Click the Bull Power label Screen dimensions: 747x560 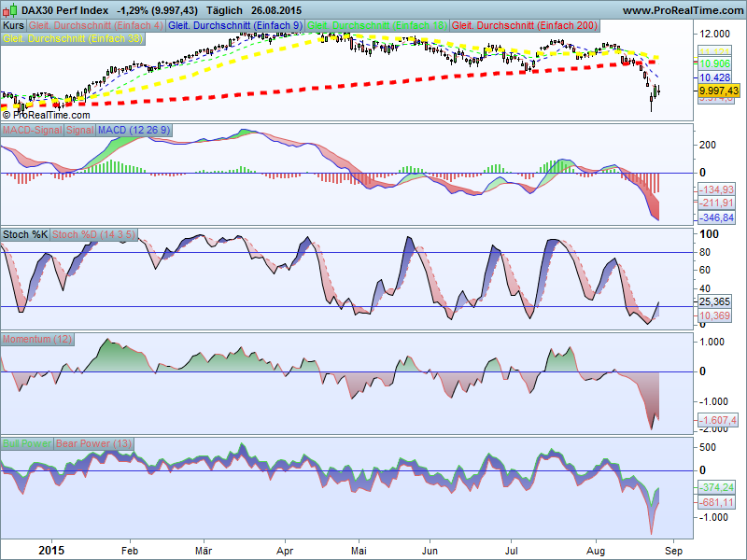click(x=27, y=443)
